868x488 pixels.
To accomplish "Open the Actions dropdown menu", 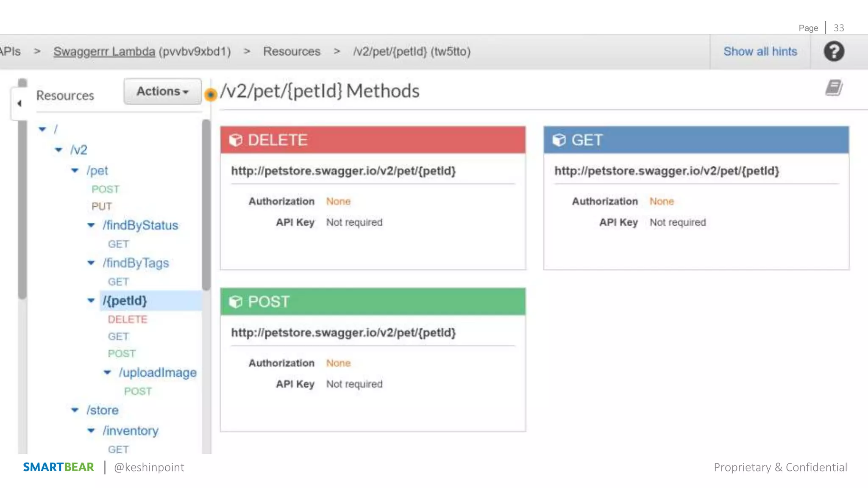I will [162, 91].
